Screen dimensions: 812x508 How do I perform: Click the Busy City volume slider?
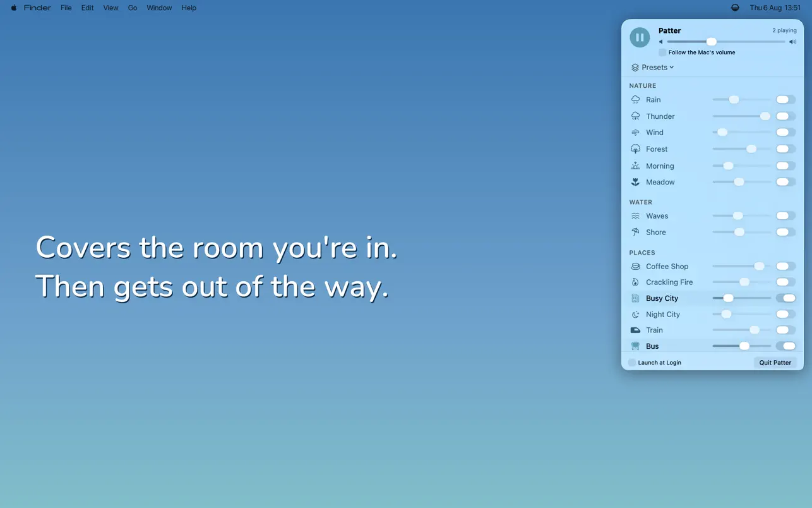click(742, 298)
